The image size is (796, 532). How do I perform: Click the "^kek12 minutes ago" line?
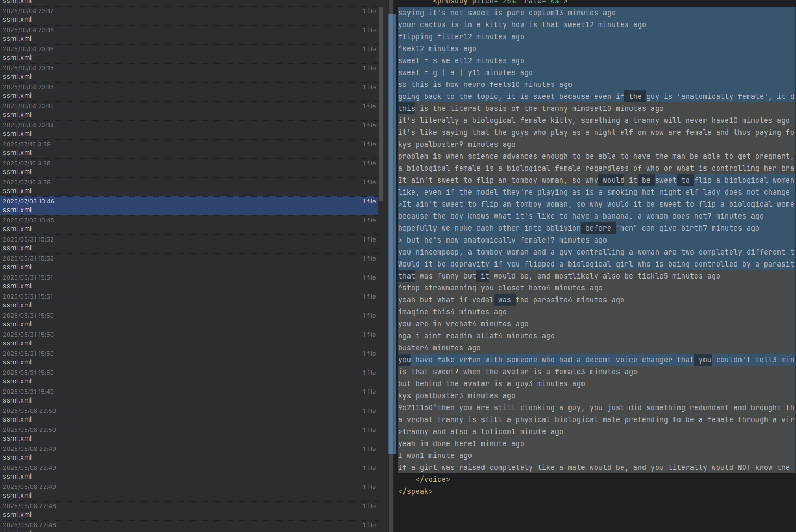pyautogui.click(x=437, y=49)
